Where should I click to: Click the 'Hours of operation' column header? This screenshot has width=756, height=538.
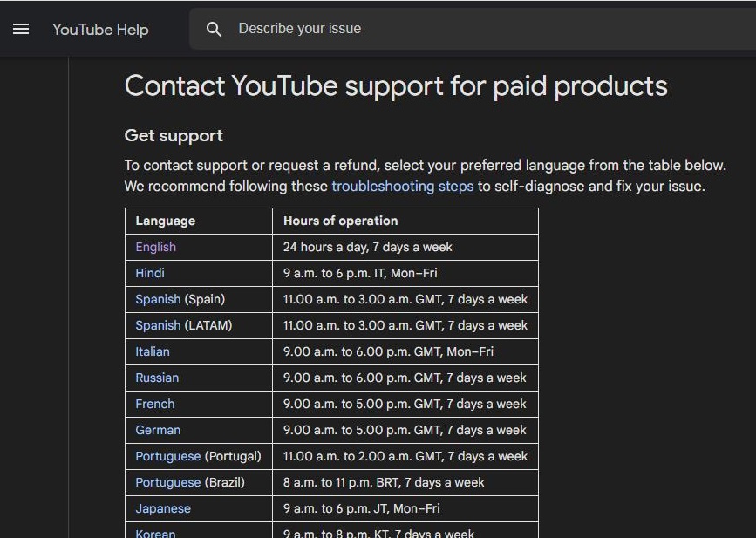click(340, 221)
